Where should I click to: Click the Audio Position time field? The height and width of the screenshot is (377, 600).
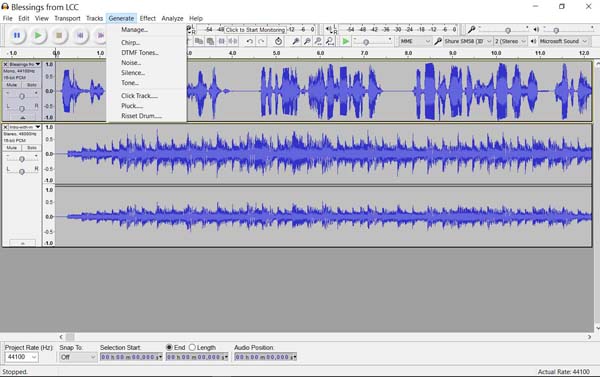[266, 357]
